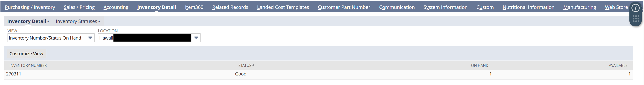
Task: Expand the Location dropdown arrow
Action: pos(196,38)
